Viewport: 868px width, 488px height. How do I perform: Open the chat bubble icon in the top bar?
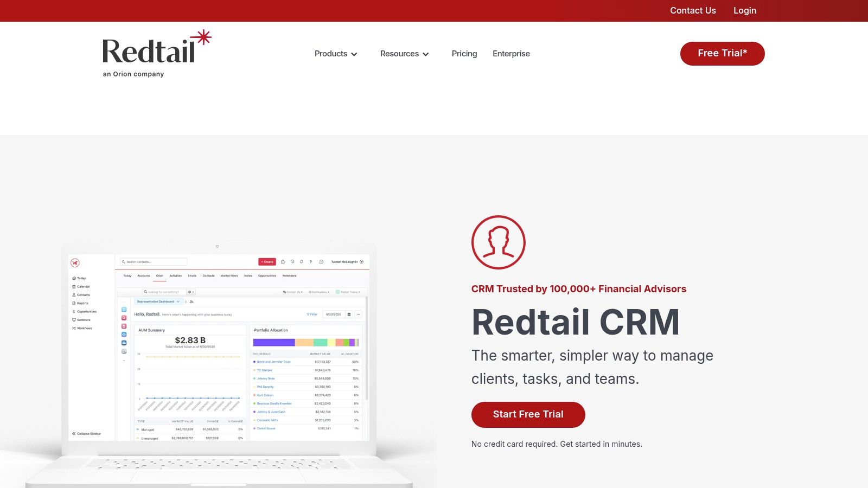point(321,261)
